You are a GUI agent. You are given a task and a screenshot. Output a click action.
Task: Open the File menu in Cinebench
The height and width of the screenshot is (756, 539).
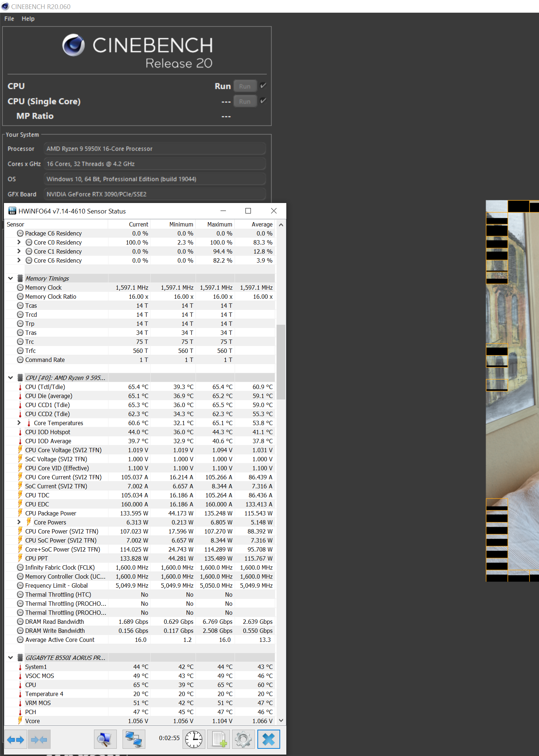[x=9, y=19]
